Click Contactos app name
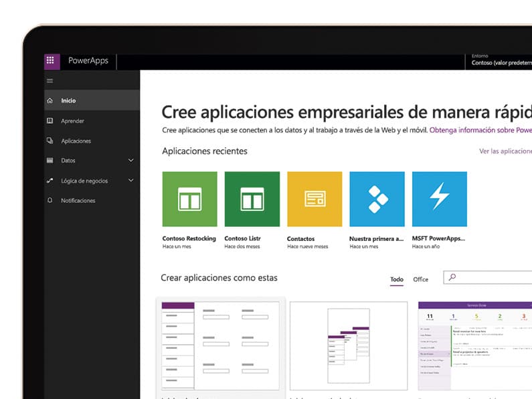Image resolution: width=532 pixels, height=399 pixels. pos(300,239)
